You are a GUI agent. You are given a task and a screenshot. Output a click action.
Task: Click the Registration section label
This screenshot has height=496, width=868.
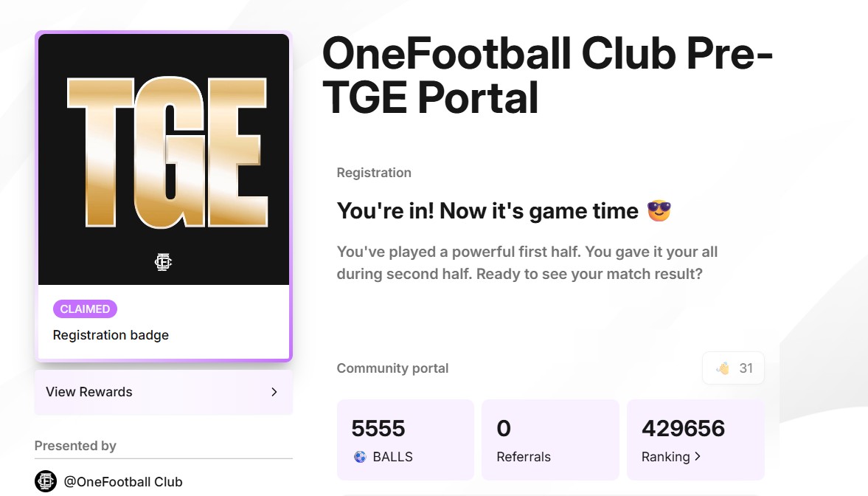374,173
